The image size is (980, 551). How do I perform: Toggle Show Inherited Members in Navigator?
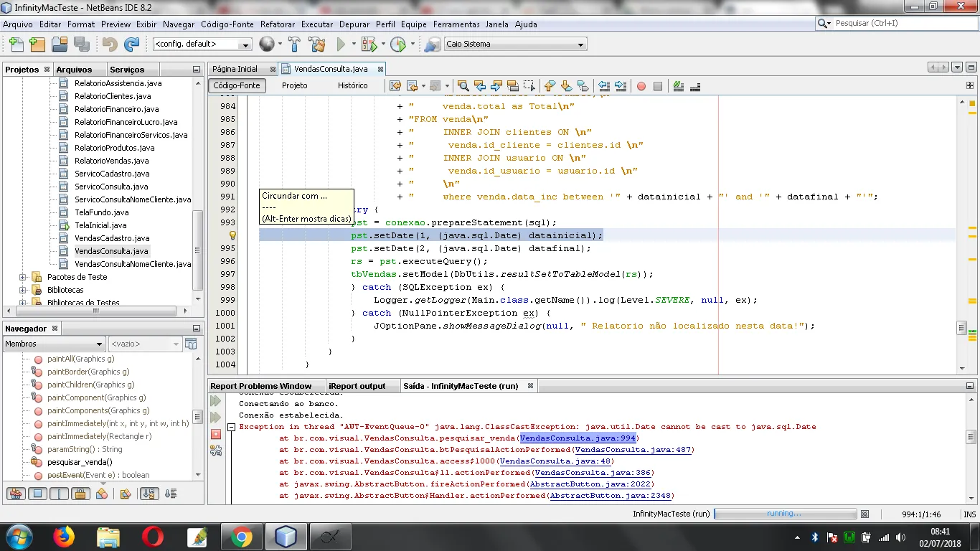[x=16, y=494]
